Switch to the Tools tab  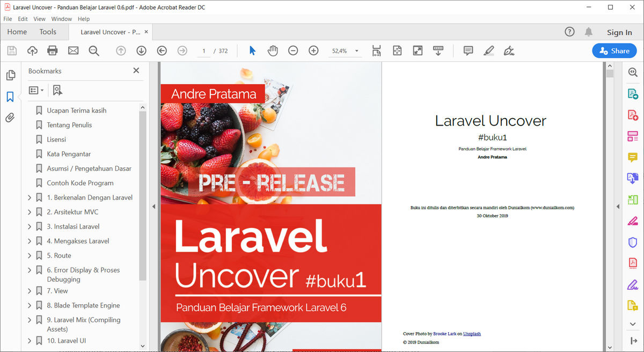coord(48,32)
